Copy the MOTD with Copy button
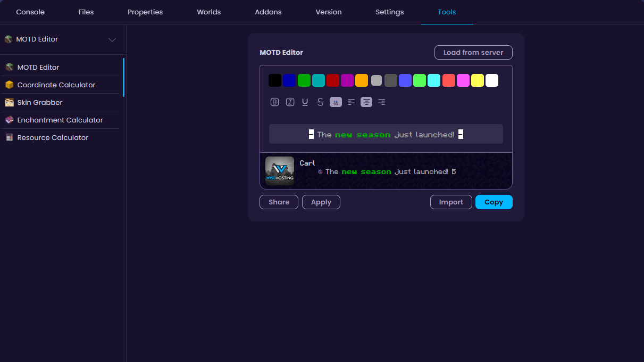The height and width of the screenshot is (362, 644). pos(494,202)
